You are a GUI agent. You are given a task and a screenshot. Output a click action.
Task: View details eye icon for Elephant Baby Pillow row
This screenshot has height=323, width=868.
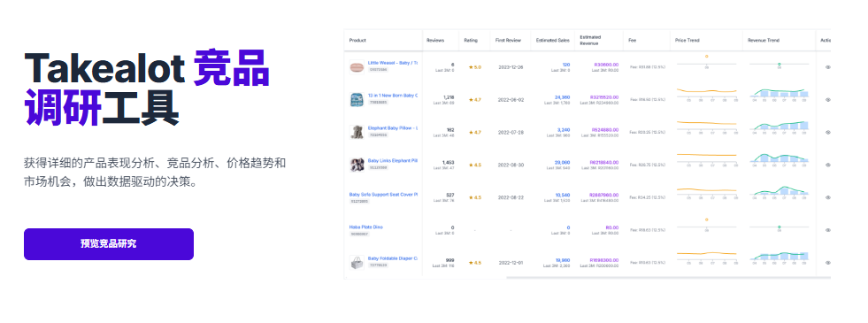828,133
